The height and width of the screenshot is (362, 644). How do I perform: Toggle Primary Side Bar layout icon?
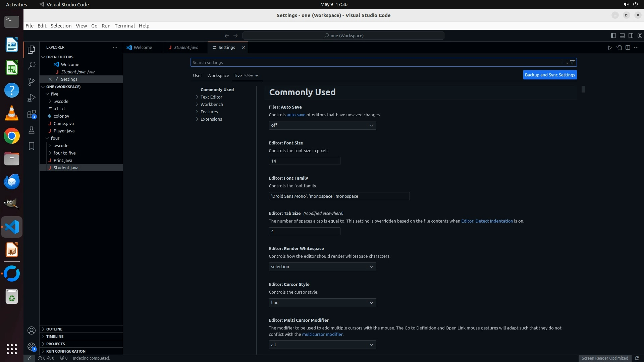click(613, 36)
